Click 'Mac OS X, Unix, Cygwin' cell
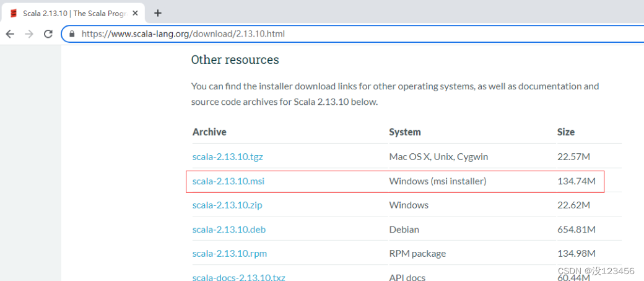This screenshot has width=644, height=281. coord(438,157)
